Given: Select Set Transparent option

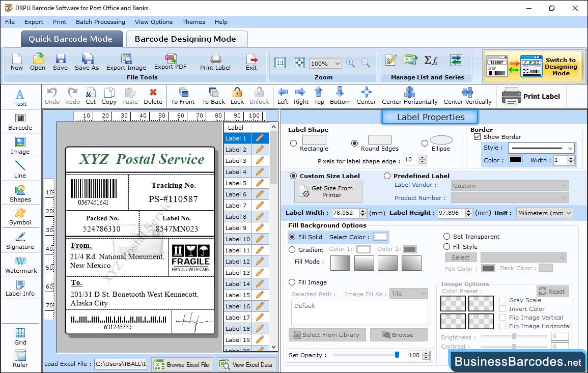Looking at the screenshot, I should tap(446, 237).
